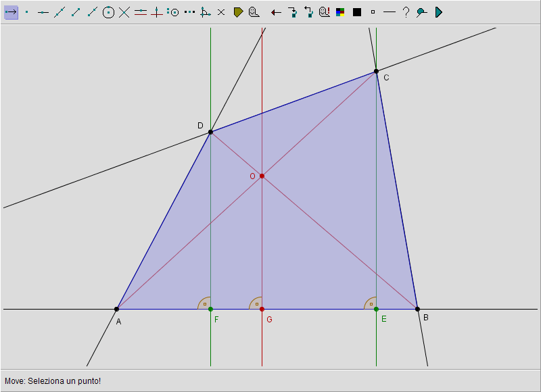Select the filled Polygon tool
The width and height of the screenshot is (541, 392).
(x=238, y=12)
